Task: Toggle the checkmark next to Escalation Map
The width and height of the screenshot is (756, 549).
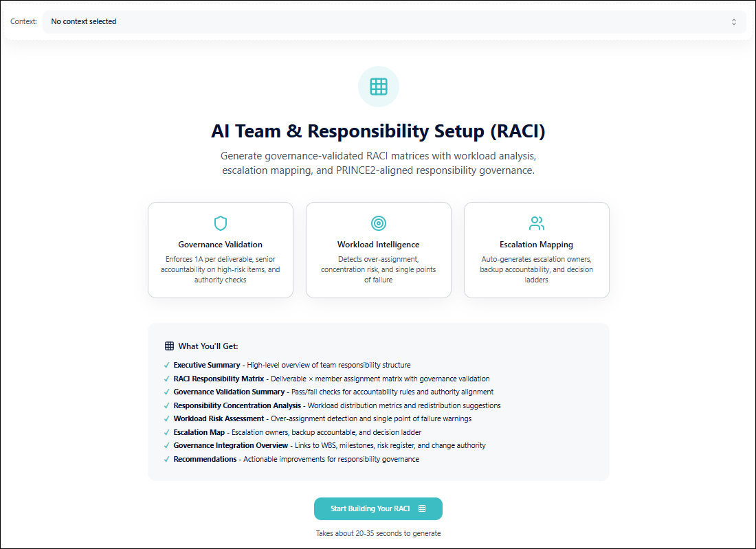Action: pos(166,432)
